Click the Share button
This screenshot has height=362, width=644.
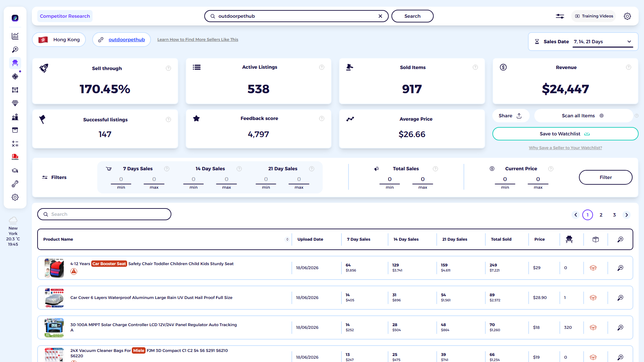510,116
